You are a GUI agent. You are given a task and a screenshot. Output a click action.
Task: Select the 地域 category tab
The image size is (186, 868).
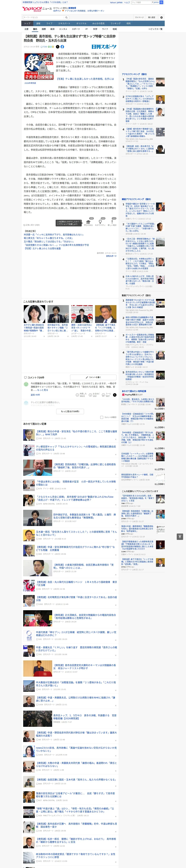[x=114, y=29]
